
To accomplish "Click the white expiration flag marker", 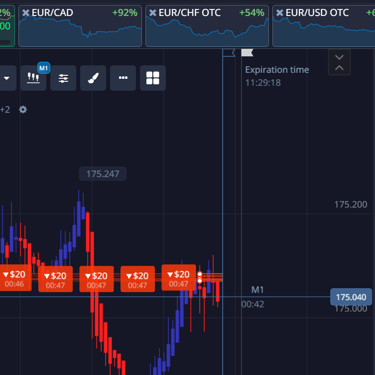I will (x=247, y=53).
